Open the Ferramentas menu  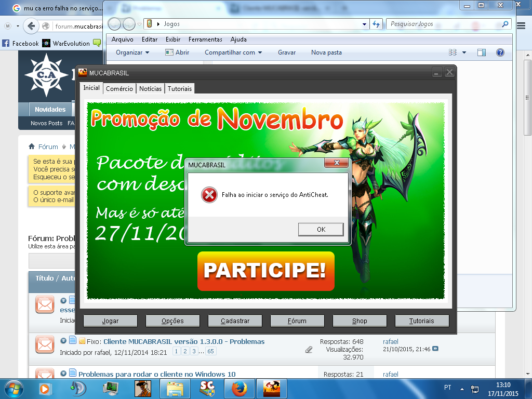coord(205,39)
